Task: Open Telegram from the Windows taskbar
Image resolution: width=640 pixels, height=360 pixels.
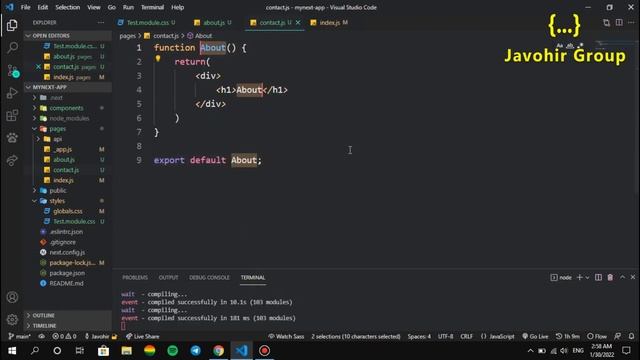Action: click(x=196, y=351)
